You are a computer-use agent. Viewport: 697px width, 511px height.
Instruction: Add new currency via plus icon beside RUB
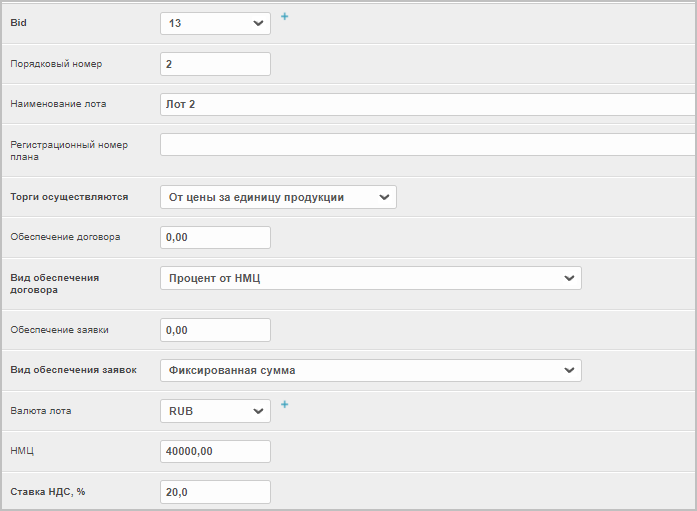(x=284, y=405)
